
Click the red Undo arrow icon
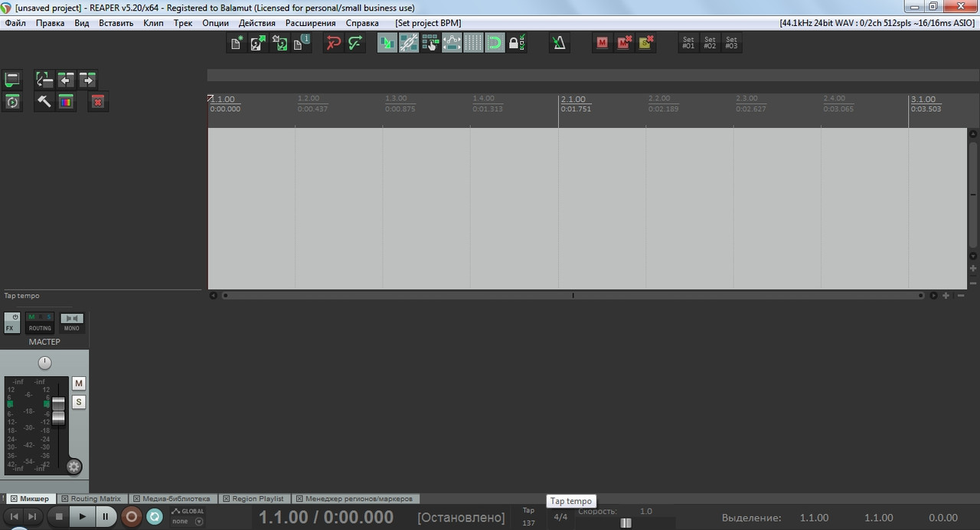pyautogui.click(x=333, y=43)
